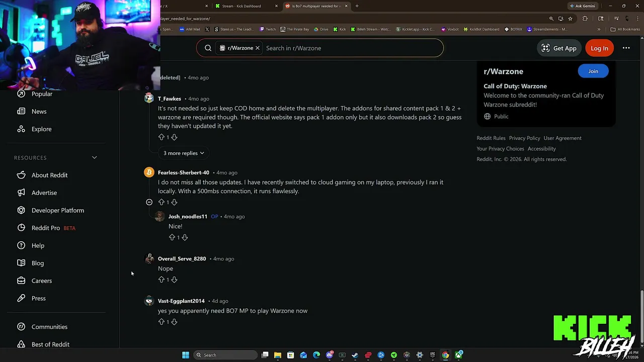Open a new browser tab
644x362 pixels.
point(357,6)
